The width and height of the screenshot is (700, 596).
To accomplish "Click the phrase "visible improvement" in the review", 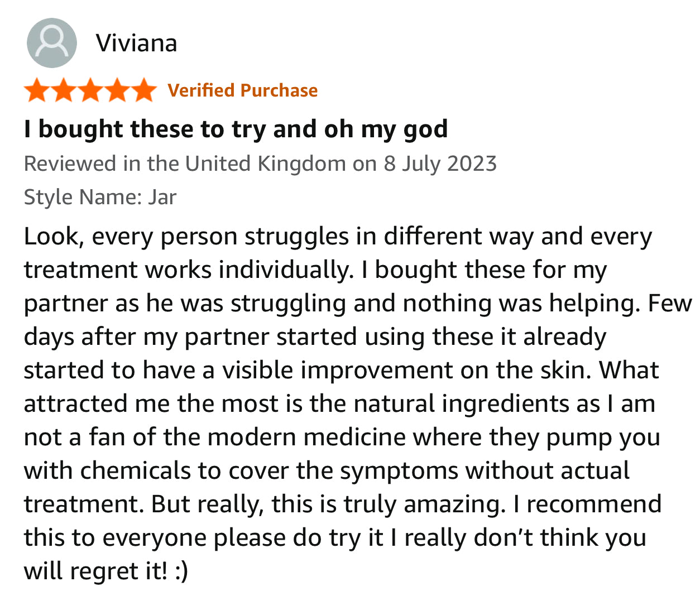I will click(x=338, y=370).
